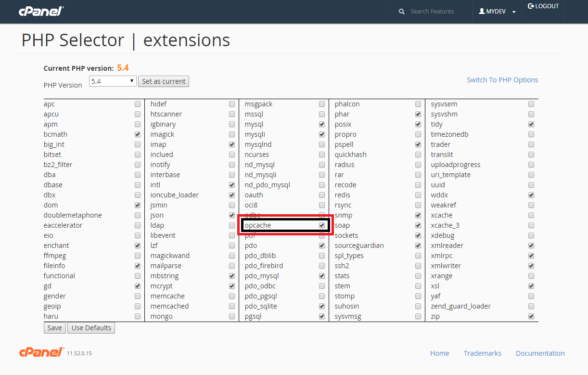Enable the apc extension checkbox
The image size is (588, 375).
click(x=138, y=104)
